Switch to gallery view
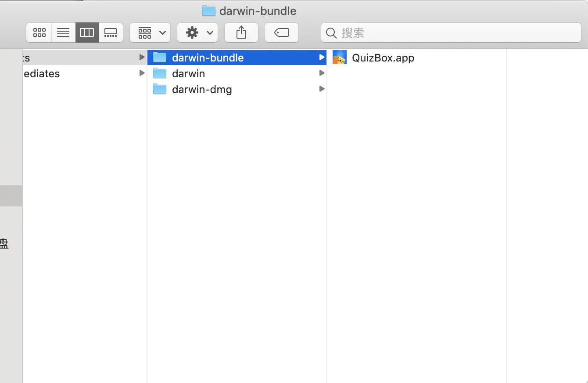Viewport: 588px width, 383px height. coord(111,33)
